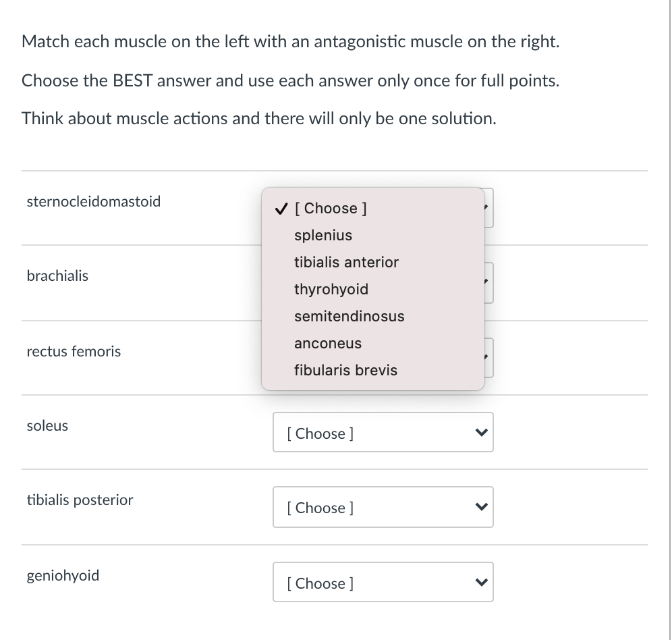Click the soleus muscle label
The height and width of the screenshot is (640, 672).
[x=47, y=425]
